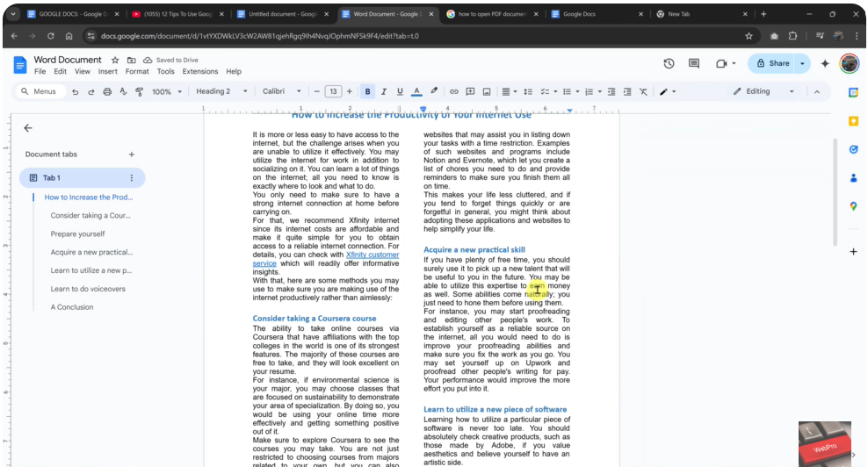This screenshot has height=467, width=868.
Task: Decrease the font size with minus
Action: tap(316, 92)
